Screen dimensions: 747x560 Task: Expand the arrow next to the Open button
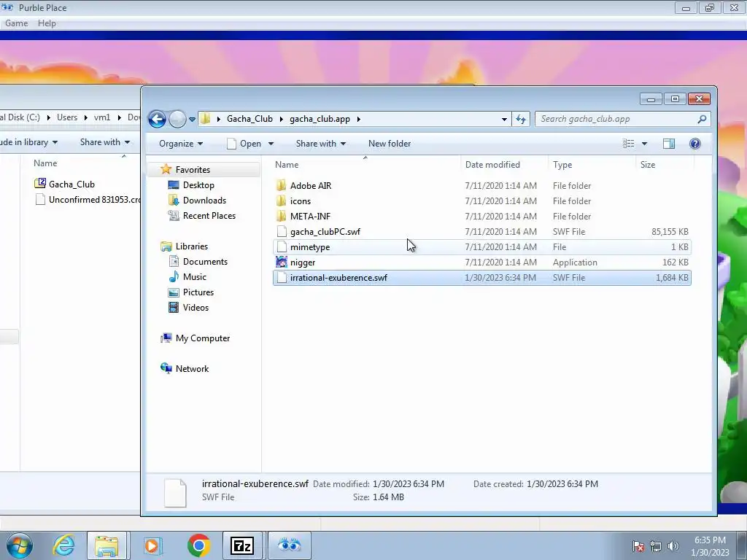pos(271,144)
